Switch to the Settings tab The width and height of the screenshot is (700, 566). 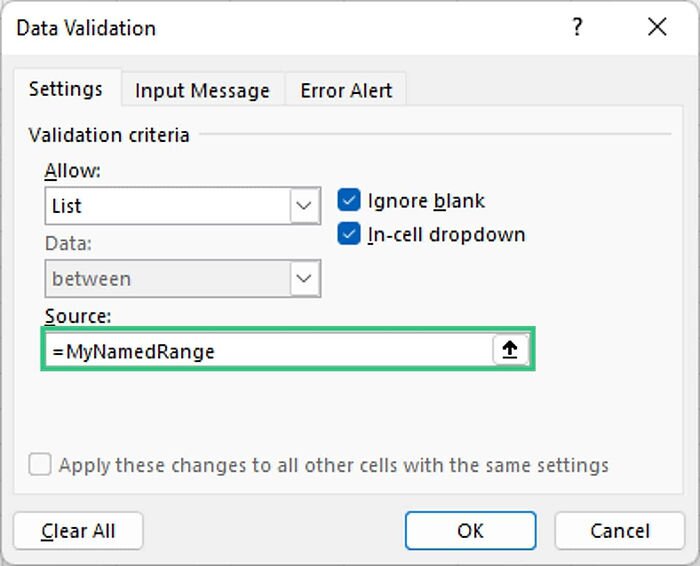pos(66,89)
